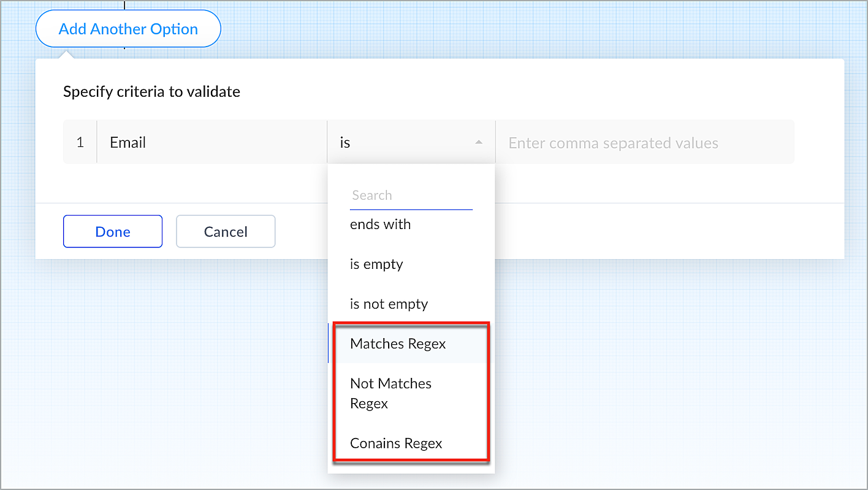Click the Search box in operator list

pyautogui.click(x=411, y=195)
